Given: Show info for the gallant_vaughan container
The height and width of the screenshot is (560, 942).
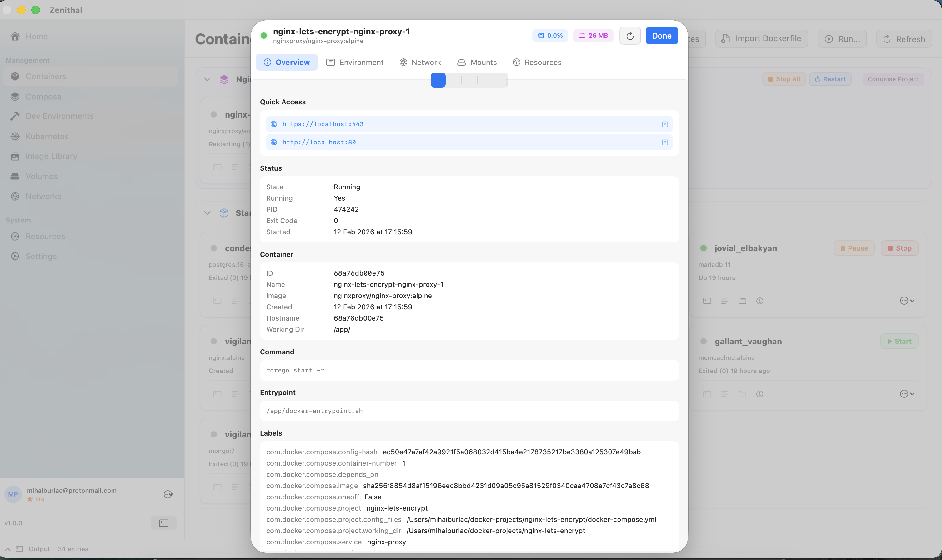Looking at the screenshot, I should (x=760, y=393).
